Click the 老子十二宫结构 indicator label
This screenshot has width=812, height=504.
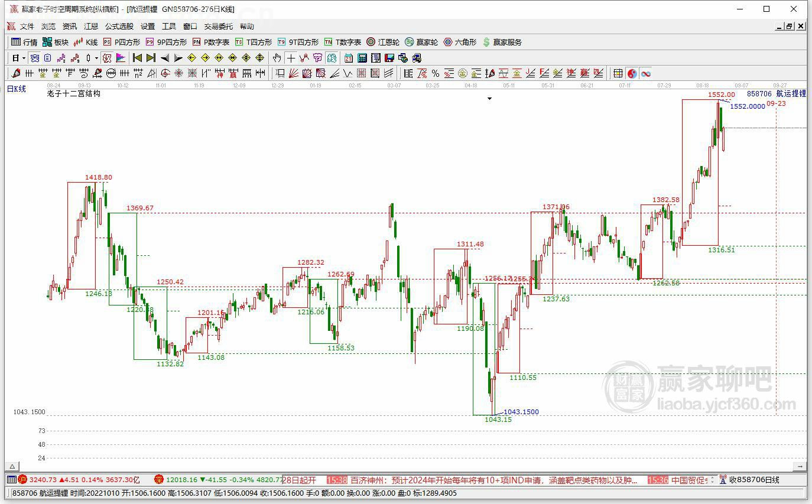(74, 93)
